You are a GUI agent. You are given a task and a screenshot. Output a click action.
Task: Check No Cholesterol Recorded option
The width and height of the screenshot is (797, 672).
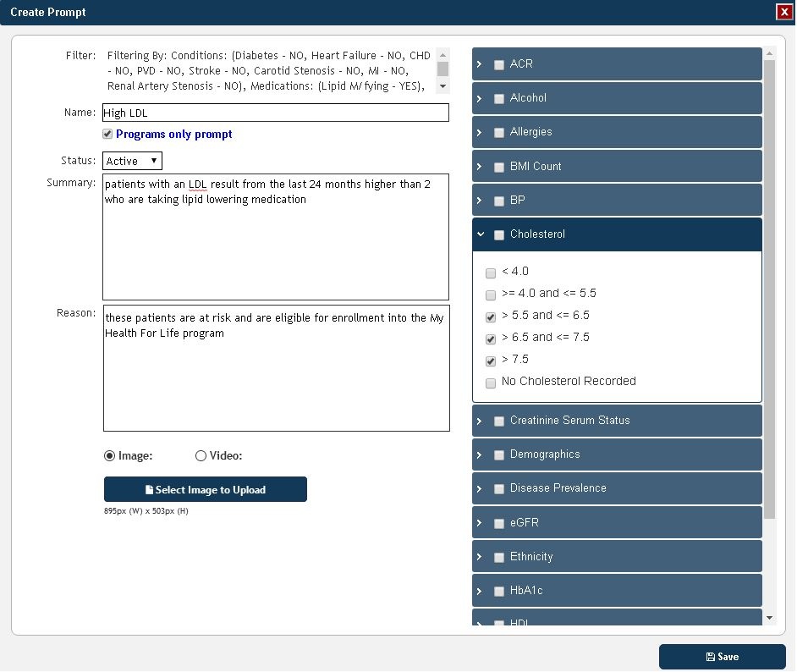point(491,383)
